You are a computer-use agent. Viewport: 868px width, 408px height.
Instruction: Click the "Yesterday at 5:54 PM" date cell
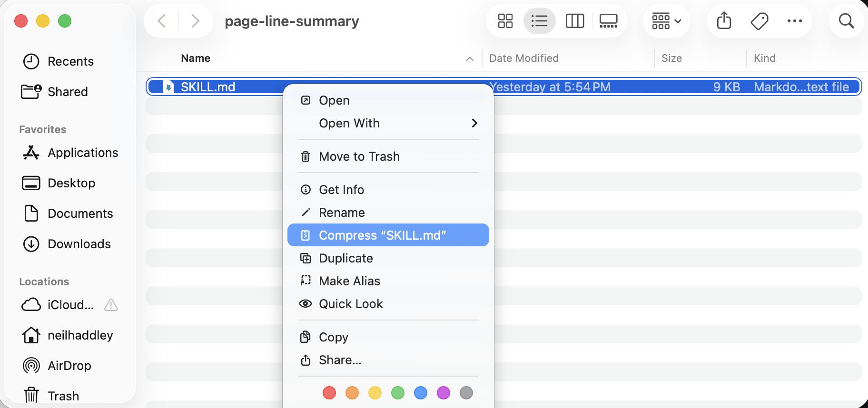550,87
